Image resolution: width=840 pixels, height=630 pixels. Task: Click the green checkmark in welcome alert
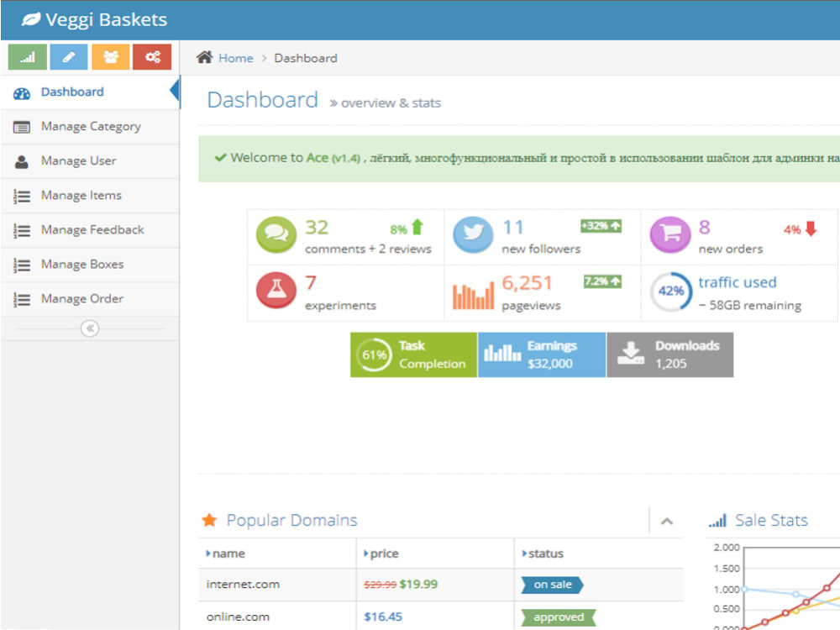point(220,158)
